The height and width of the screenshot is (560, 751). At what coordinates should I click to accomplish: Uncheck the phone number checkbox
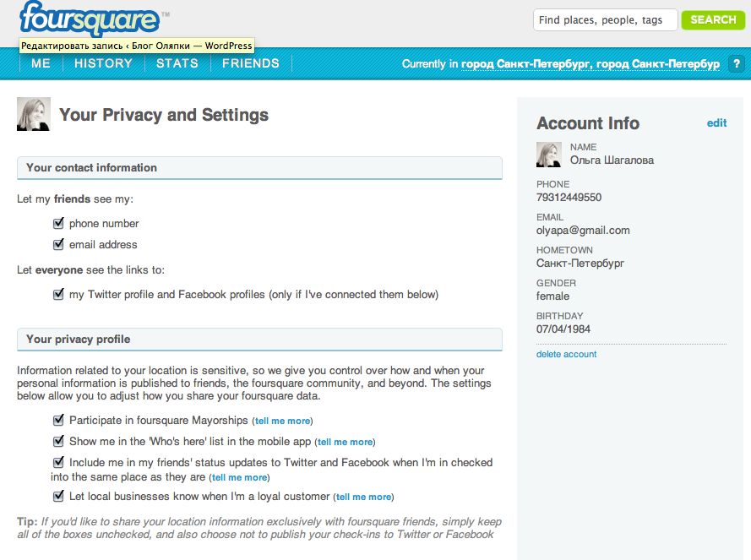pos(58,223)
